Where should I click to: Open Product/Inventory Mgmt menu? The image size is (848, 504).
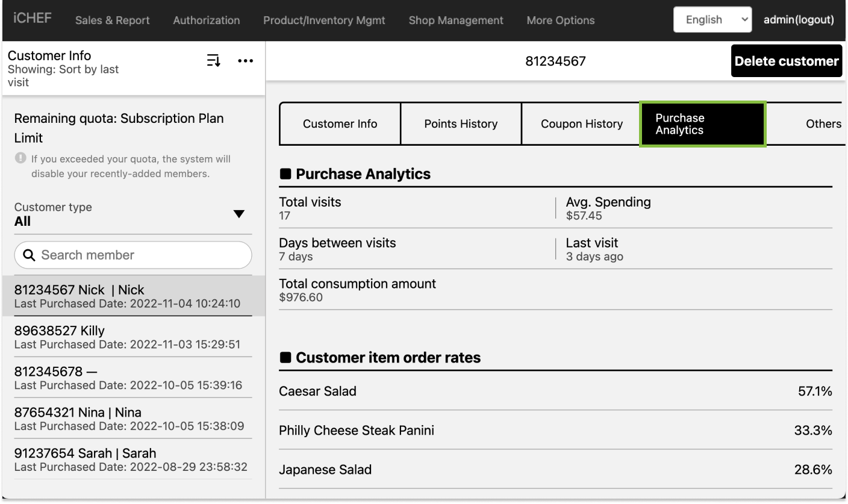324,20
